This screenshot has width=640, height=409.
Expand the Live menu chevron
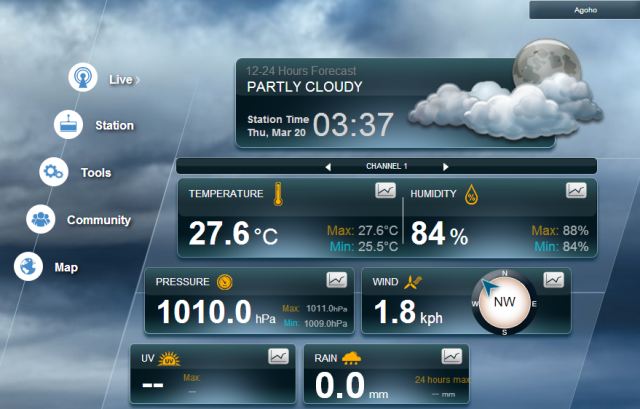(x=137, y=79)
